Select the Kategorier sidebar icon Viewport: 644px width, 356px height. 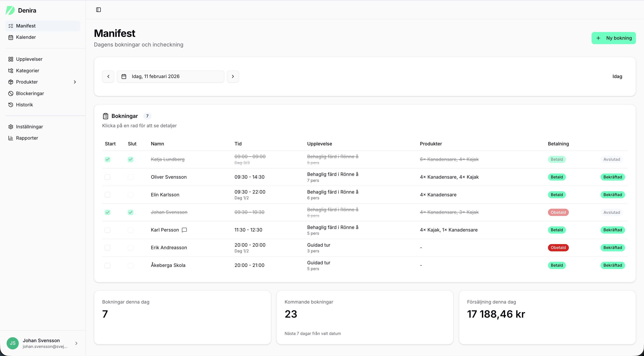click(11, 71)
